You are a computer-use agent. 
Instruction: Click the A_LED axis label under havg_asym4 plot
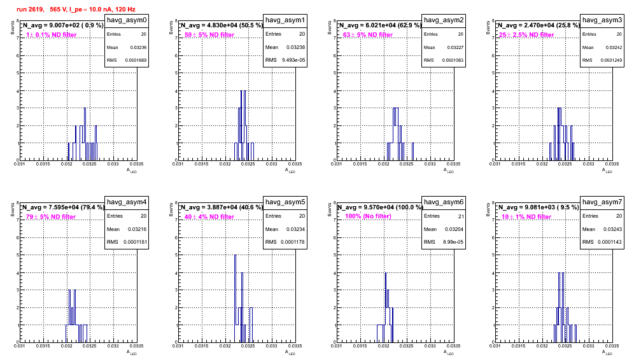pos(132,353)
